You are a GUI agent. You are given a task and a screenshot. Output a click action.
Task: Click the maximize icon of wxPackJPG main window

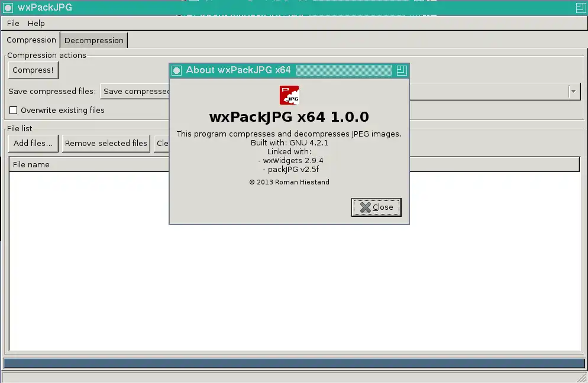pyautogui.click(x=580, y=8)
